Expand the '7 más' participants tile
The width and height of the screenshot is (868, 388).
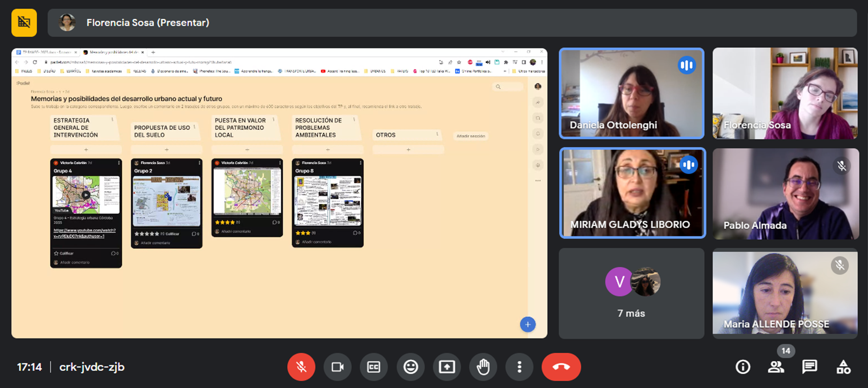(631, 293)
